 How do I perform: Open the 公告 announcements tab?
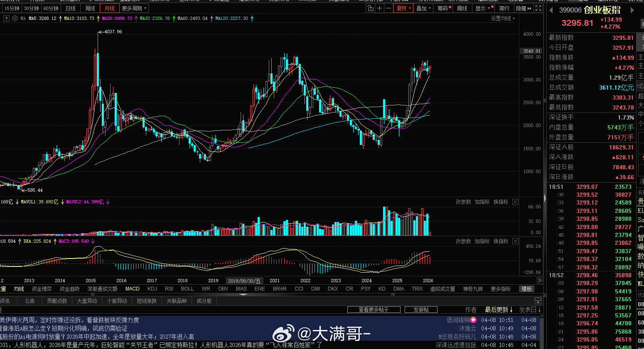[x=29, y=300]
